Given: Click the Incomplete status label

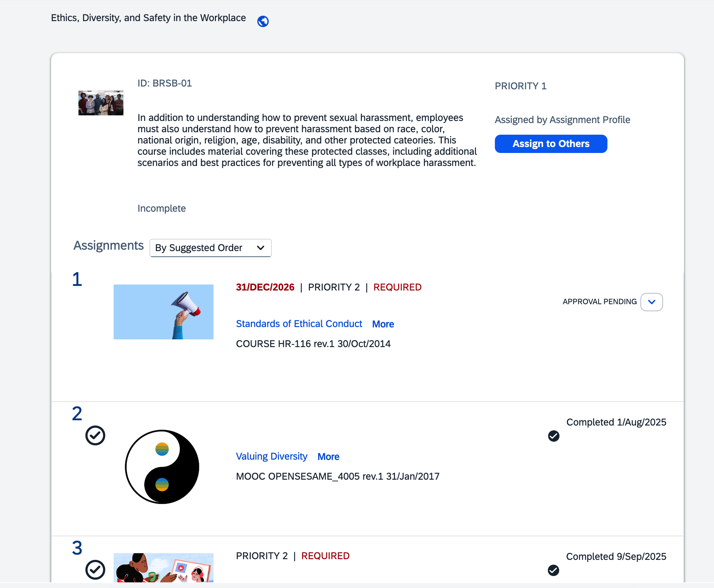Looking at the screenshot, I should (161, 209).
